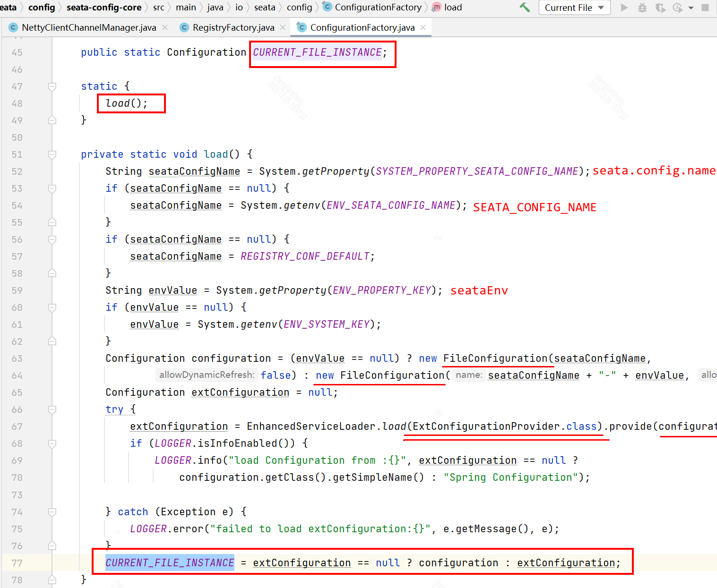Click line number 63 in the gutter
The image size is (717, 588).
pos(17,358)
